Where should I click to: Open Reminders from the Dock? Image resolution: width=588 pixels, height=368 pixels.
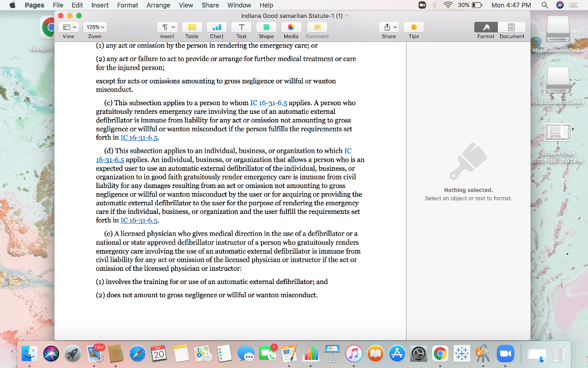click(x=225, y=354)
